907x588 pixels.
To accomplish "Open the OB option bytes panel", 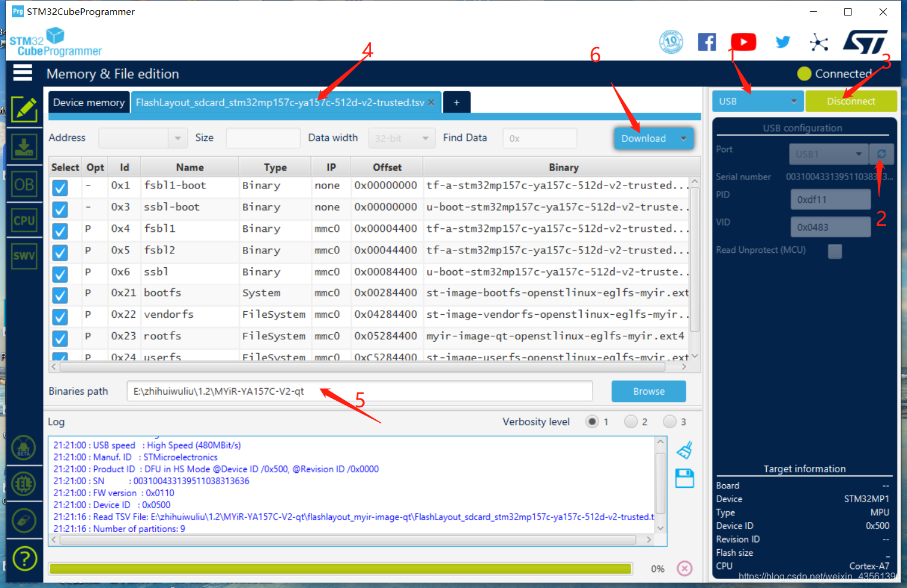I will click(x=24, y=184).
